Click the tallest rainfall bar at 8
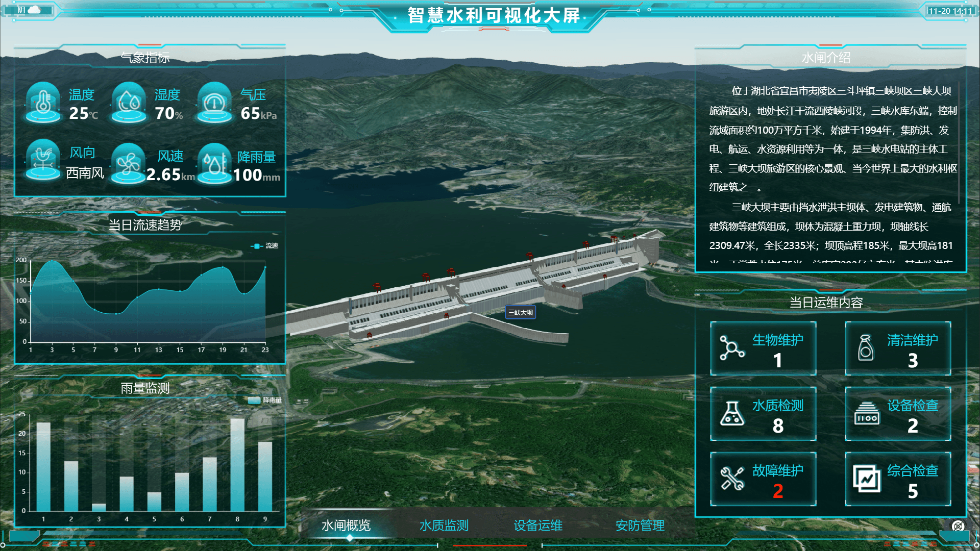The image size is (980, 551). pyautogui.click(x=237, y=465)
